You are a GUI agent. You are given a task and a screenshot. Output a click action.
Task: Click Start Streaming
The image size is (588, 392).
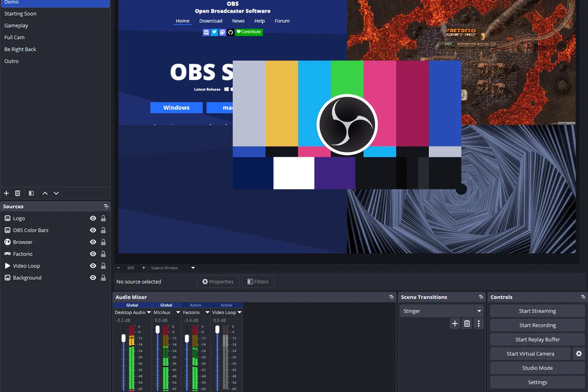click(x=537, y=311)
